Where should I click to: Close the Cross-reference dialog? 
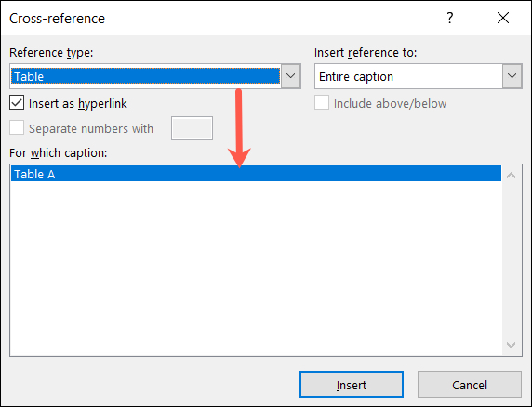point(503,18)
